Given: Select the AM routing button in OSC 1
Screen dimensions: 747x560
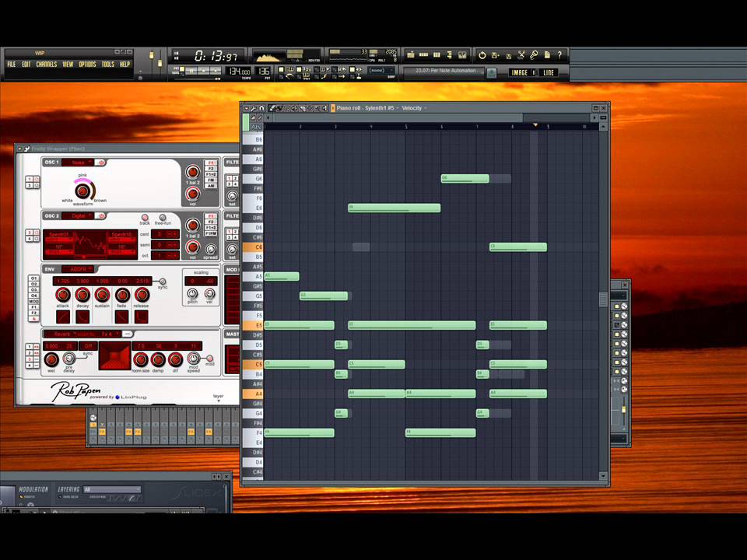Looking at the screenshot, I should (x=211, y=186).
